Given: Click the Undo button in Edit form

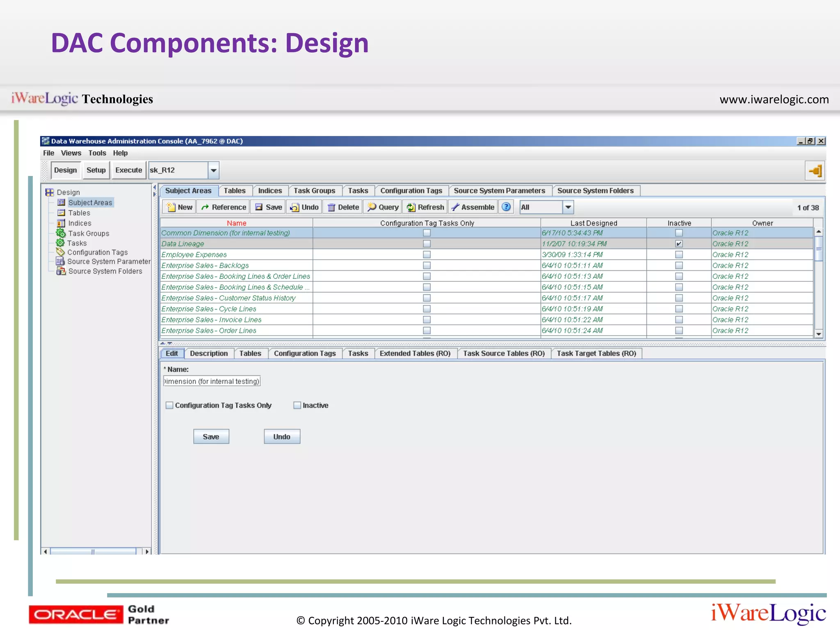Looking at the screenshot, I should click(x=282, y=437).
